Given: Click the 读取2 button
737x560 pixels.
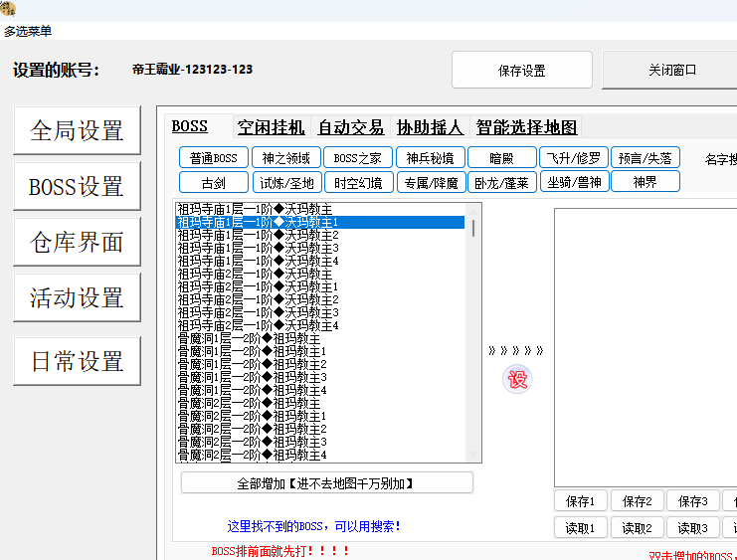Looking at the screenshot, I should [x=638, y=528].
